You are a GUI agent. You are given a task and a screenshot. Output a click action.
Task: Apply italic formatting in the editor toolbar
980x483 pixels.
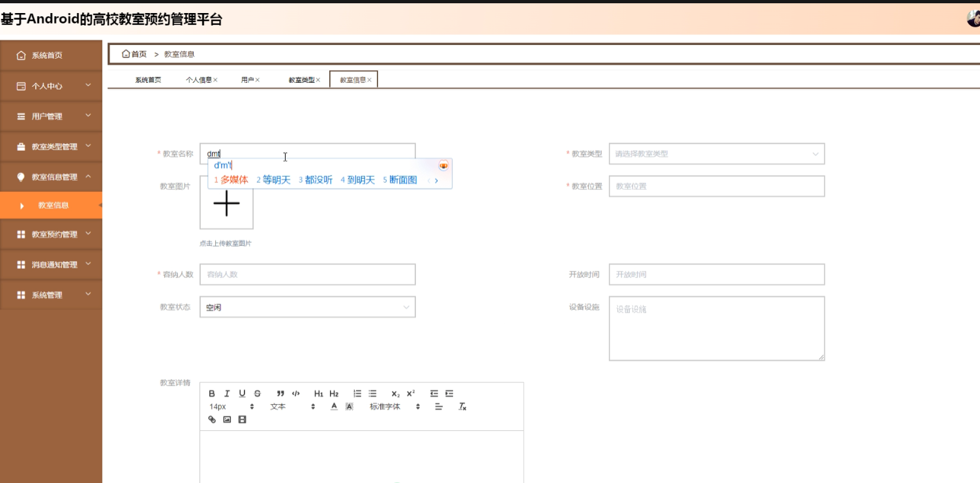point(227,394)
